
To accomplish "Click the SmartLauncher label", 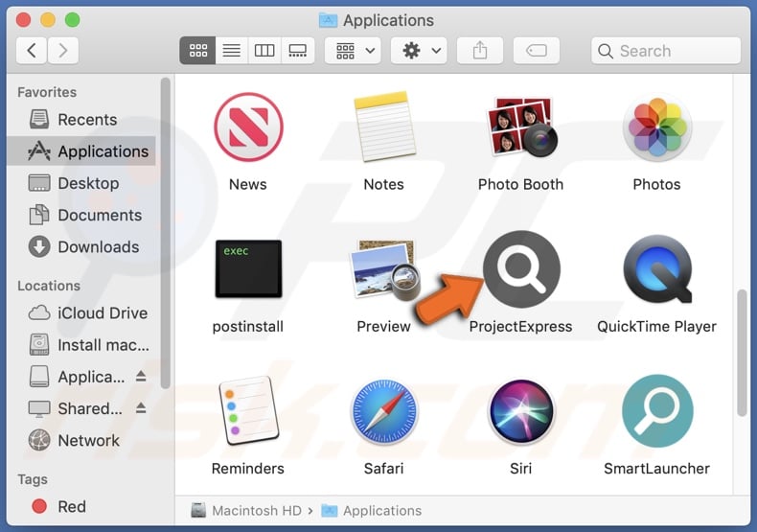I will (x=657, y=469).
